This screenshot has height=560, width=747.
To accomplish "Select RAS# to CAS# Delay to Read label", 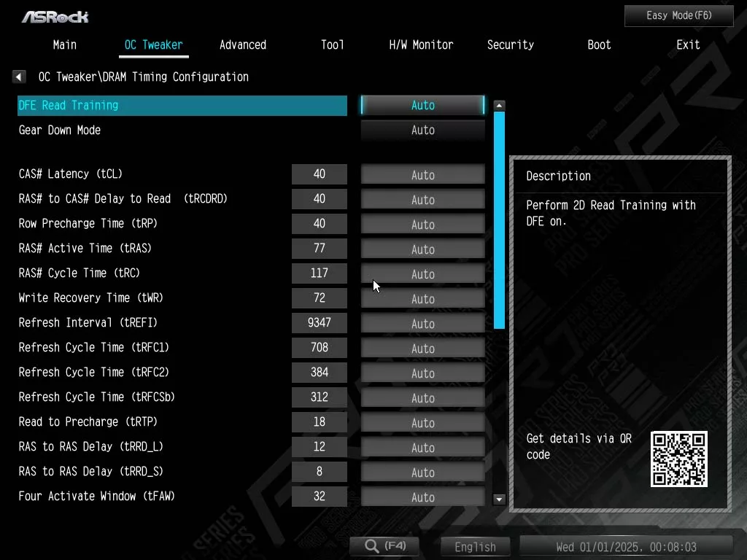I will point(94,198).
